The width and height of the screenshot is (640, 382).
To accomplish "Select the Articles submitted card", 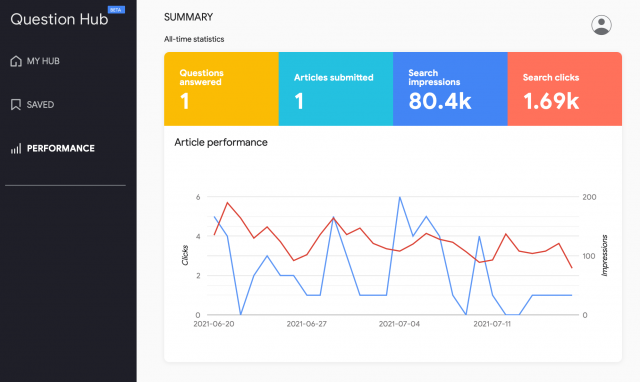I will click(336, 89).
